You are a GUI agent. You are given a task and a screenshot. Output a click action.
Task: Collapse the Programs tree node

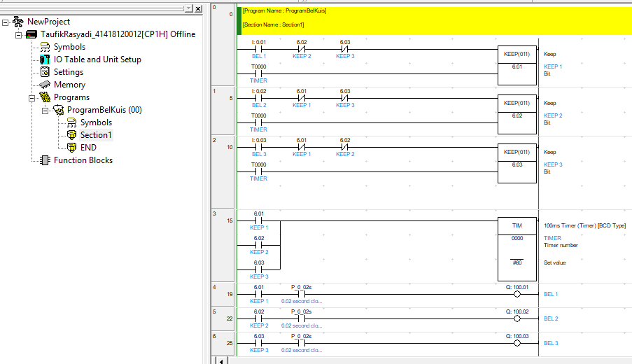[x=31, y=98]
